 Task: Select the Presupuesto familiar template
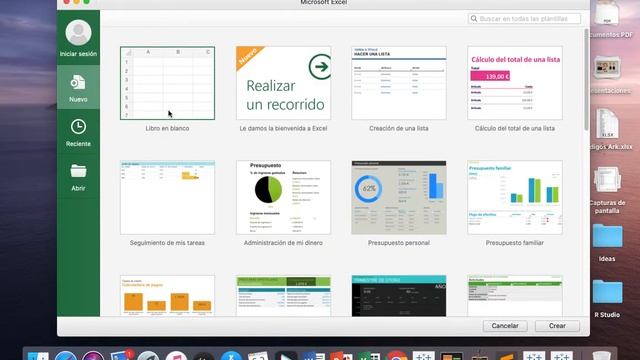point(515,198)
